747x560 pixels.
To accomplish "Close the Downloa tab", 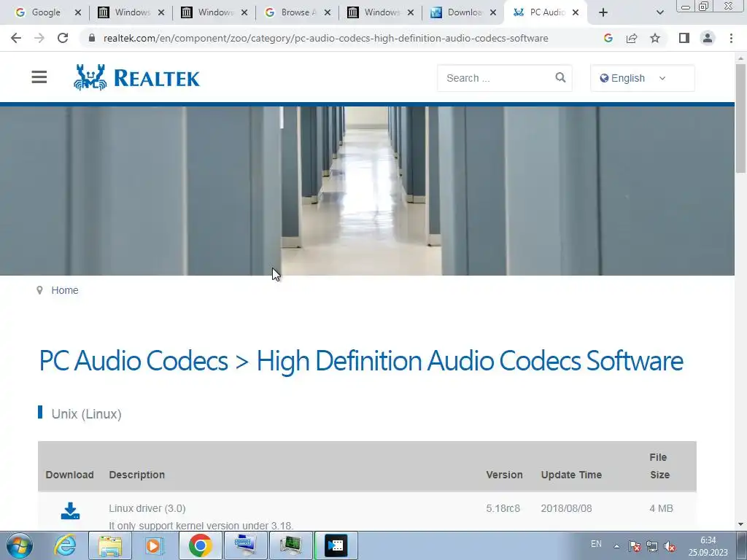I will (x=493, y=12).
